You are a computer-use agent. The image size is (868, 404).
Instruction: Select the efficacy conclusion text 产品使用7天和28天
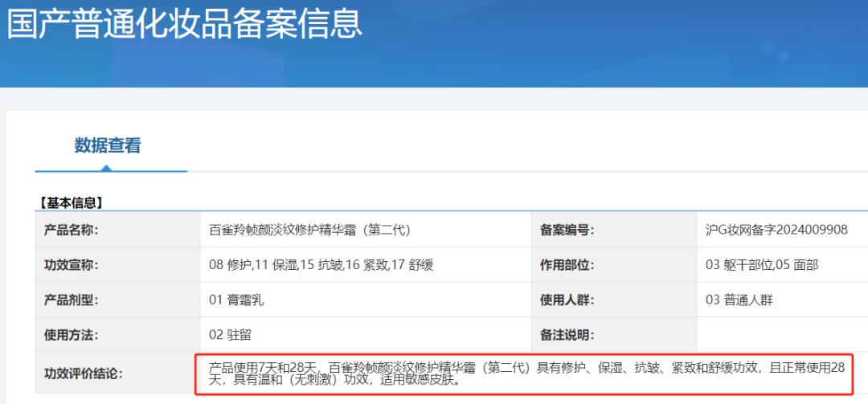pyautogui.click(x=262, y=367)
